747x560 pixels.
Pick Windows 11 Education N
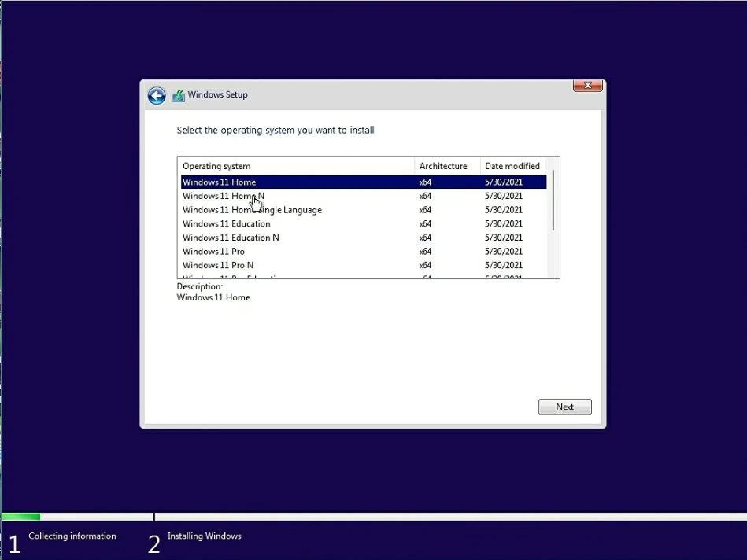[364, 238]
